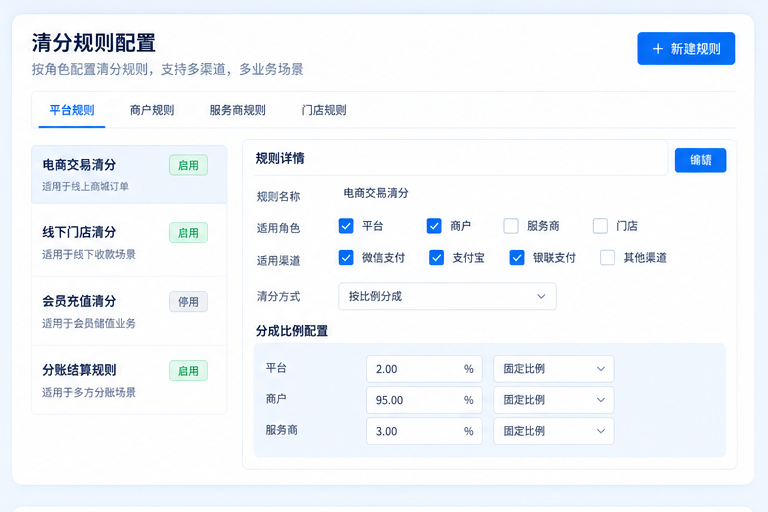Go to the 门店规则 tab
This screenshot has height=512, width=768.
(324, 110)
